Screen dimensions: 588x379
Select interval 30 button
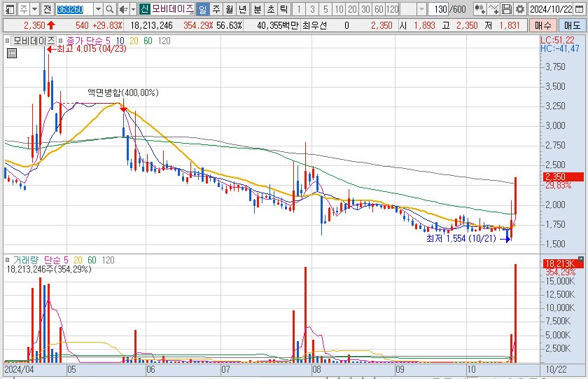tap(365, 9)
